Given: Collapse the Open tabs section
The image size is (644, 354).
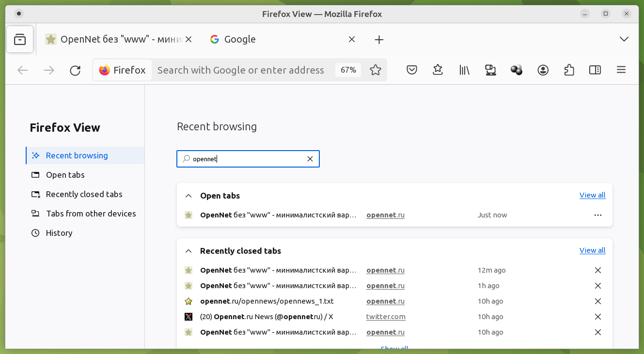Looking at the screenshot, I should click(188, 196).
